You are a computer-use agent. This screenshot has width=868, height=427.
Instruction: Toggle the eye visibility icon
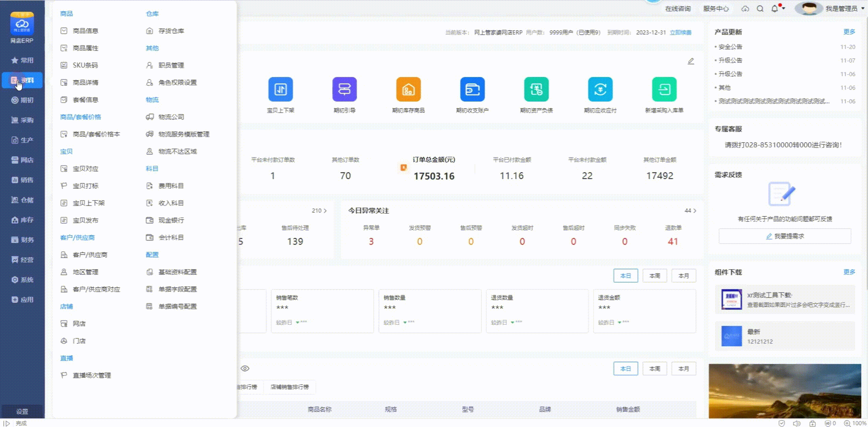coord(245,368)
